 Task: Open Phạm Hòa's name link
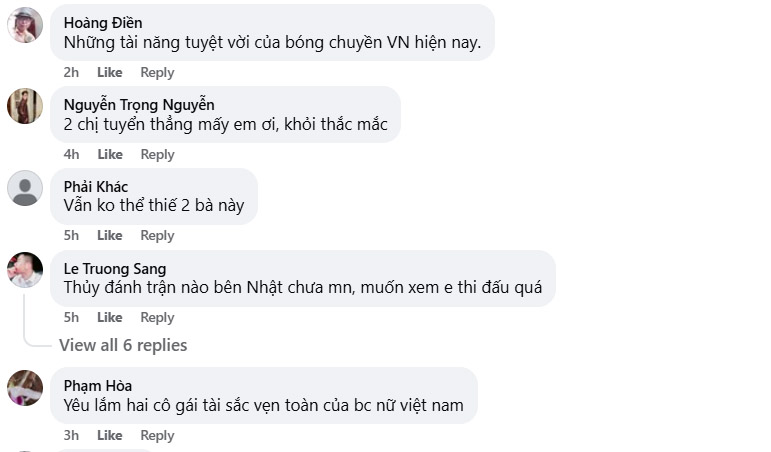click(x=98, y=386)
